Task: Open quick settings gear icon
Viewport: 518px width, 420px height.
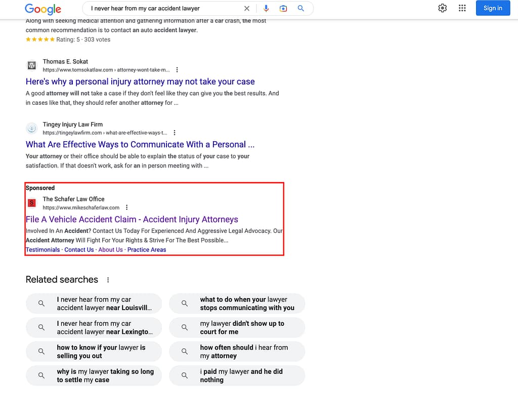Action: (x=442, y=8)
